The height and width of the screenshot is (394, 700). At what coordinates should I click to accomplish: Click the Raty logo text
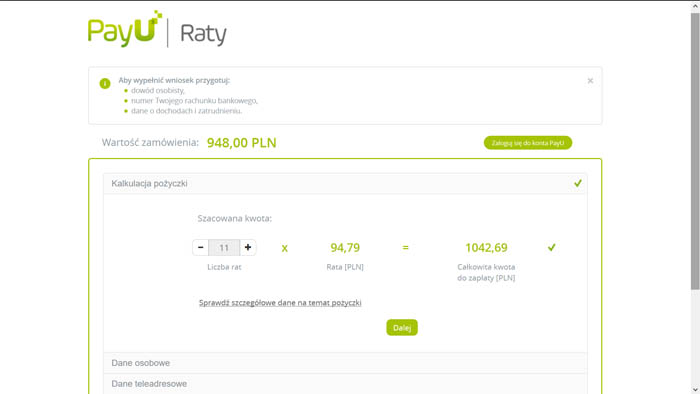pos(203,34)
